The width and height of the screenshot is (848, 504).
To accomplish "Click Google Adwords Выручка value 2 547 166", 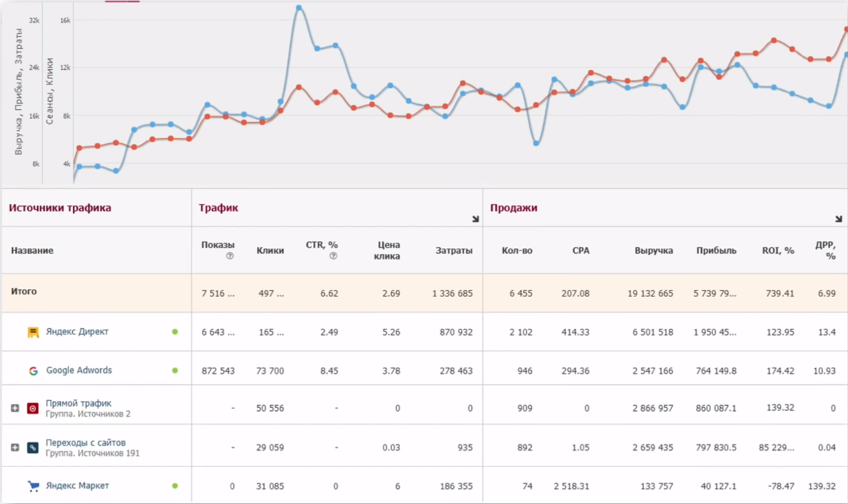I will [x=653, y=371].
